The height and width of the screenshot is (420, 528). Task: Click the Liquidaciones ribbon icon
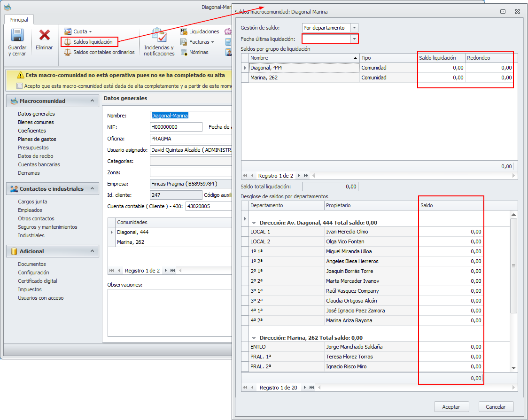[184, 31]
